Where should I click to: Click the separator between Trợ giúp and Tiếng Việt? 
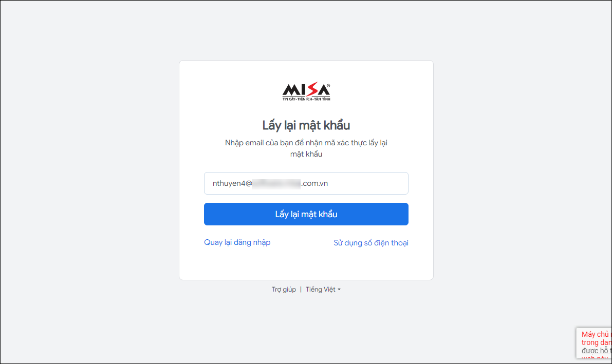(301, 290)
